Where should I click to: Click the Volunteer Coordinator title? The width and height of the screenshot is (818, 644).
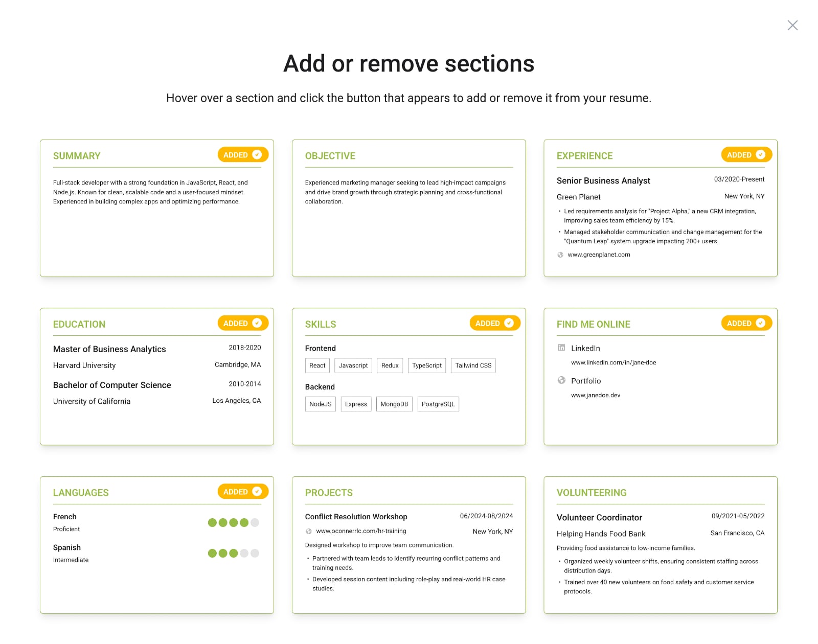[x=599, y=518]
